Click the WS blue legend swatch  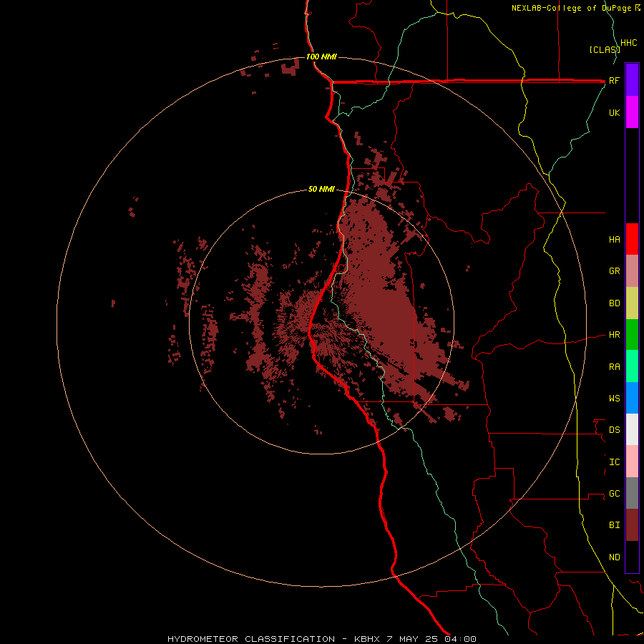(x=632, y=398)
